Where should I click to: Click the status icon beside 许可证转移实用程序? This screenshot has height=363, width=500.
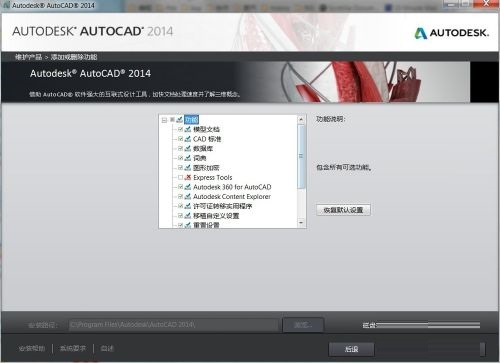(188, 206)
